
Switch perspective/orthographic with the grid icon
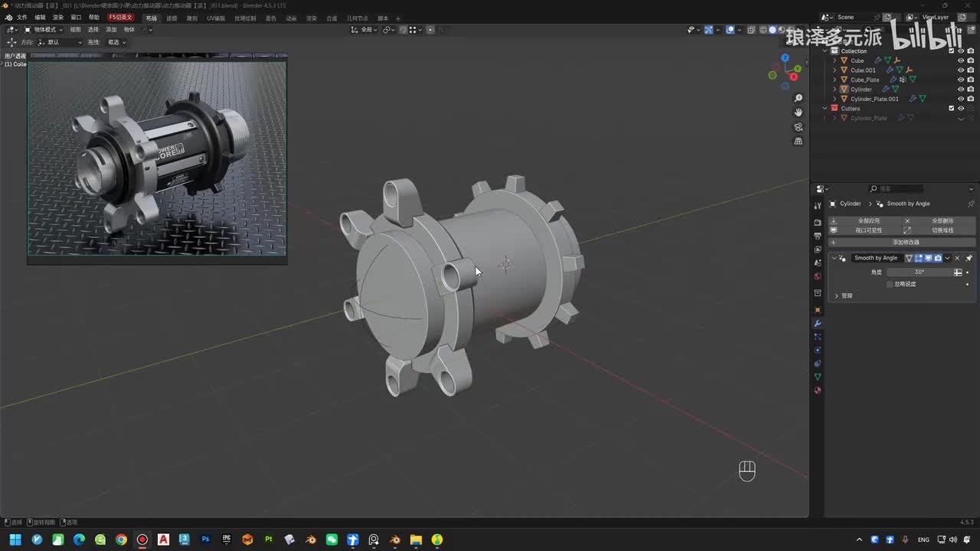click(799, 142)
